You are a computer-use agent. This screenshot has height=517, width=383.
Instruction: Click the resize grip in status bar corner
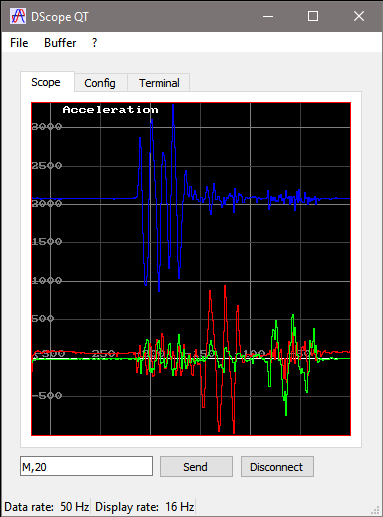pos(376,510)
